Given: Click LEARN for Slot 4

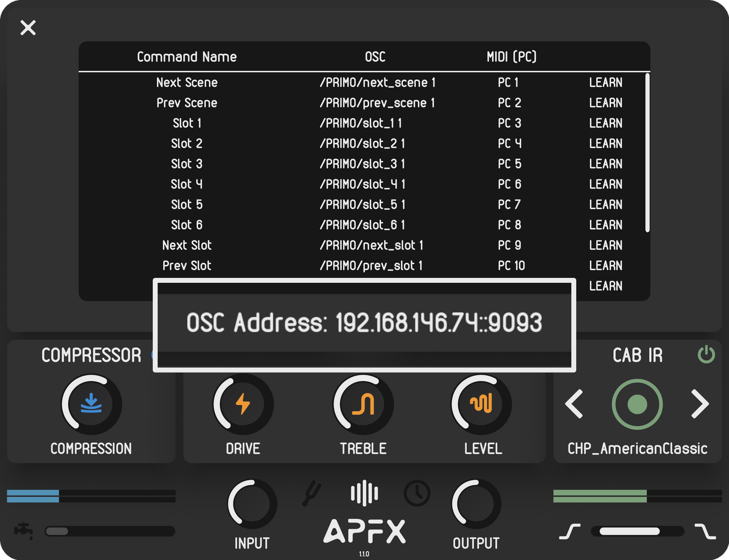Looking at the screenshot, I should pyautogui.click(x=606, y=185).
